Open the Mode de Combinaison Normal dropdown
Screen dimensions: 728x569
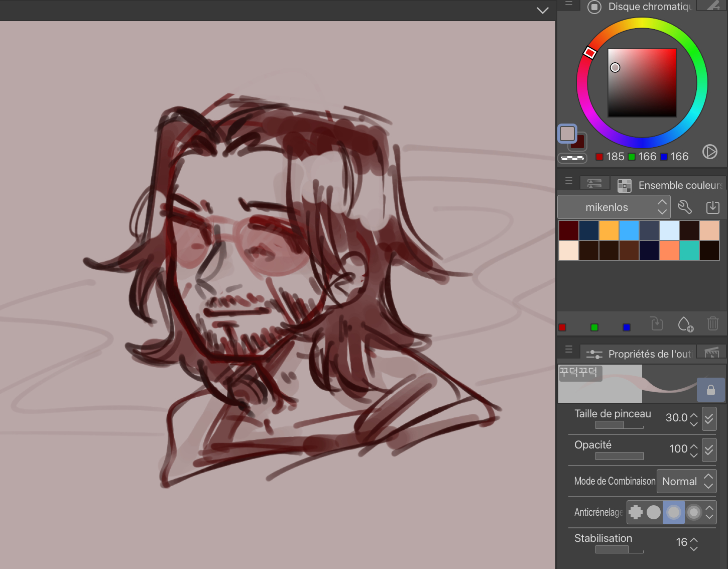[x=686, y=481]
